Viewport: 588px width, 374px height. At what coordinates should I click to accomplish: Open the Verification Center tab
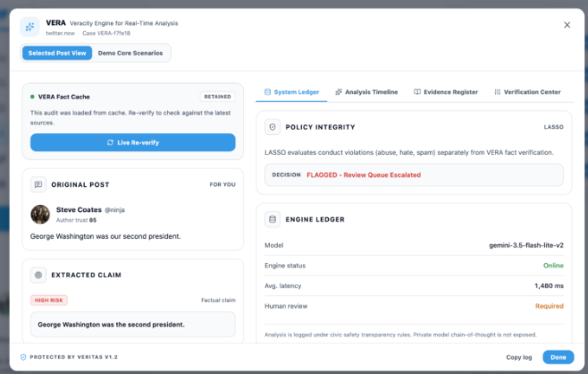[527, 92]
